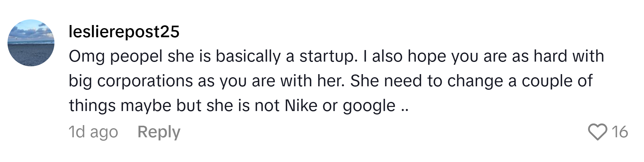Like the comment with the heart icon

coord(597,132)
